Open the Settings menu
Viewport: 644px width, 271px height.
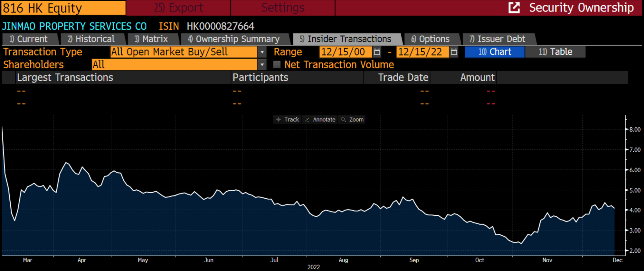tap(283, 8)
